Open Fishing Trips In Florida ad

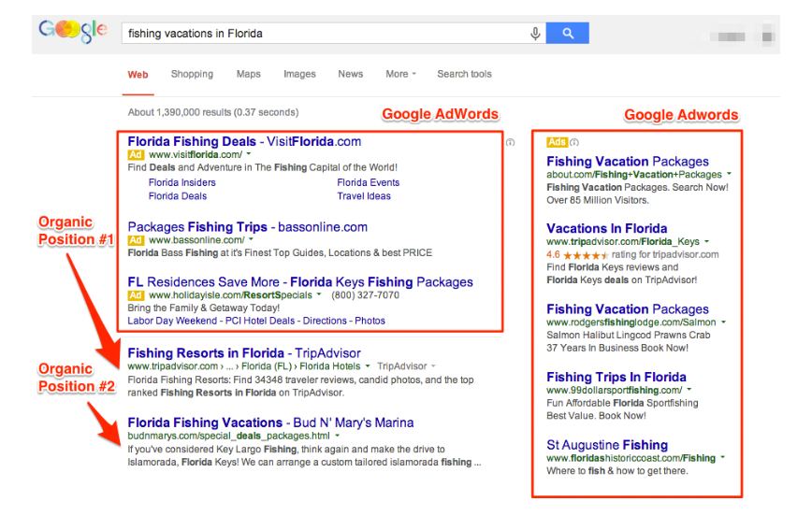tap(616, 377)
